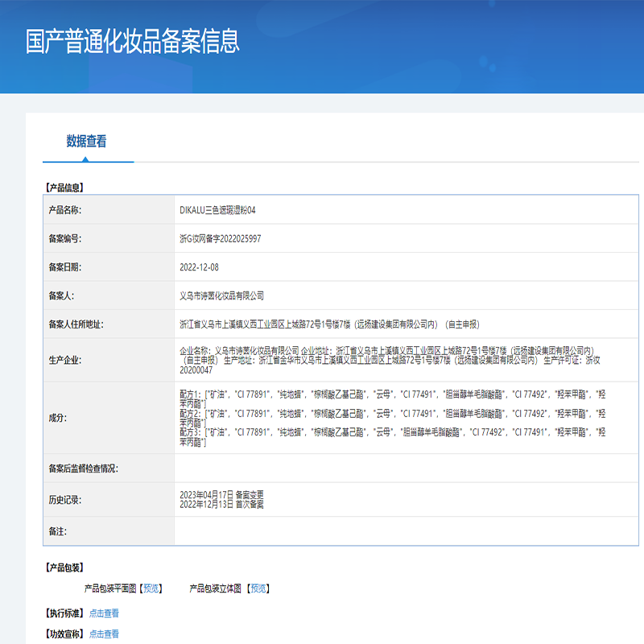Click the filing date 2022-12-08

(199, 267)
